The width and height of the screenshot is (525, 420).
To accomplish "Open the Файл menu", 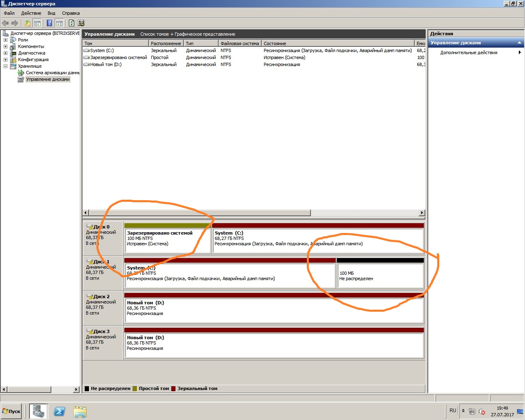I will (9, 13).
